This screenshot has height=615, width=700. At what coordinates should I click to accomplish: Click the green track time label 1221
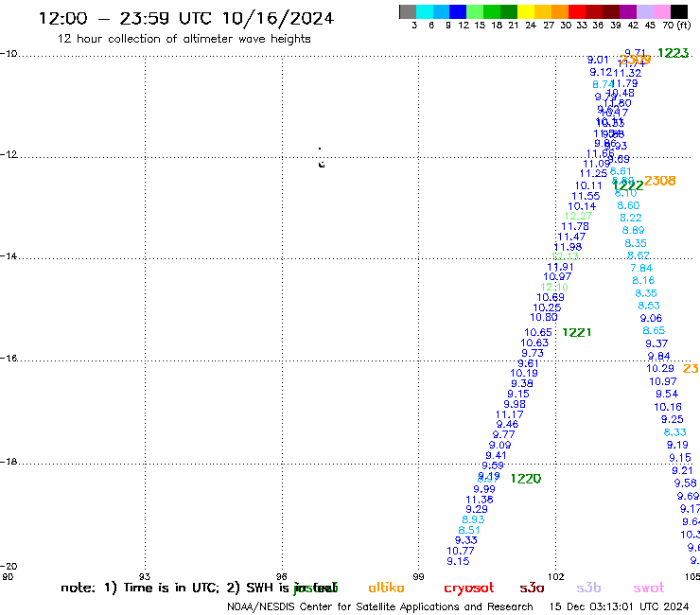tap(577, 332)
